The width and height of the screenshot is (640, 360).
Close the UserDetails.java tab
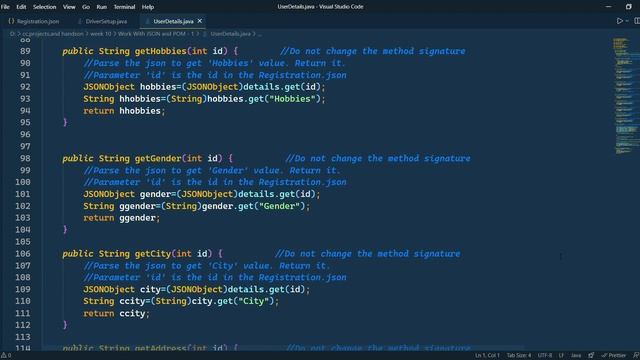click(200, 21)
